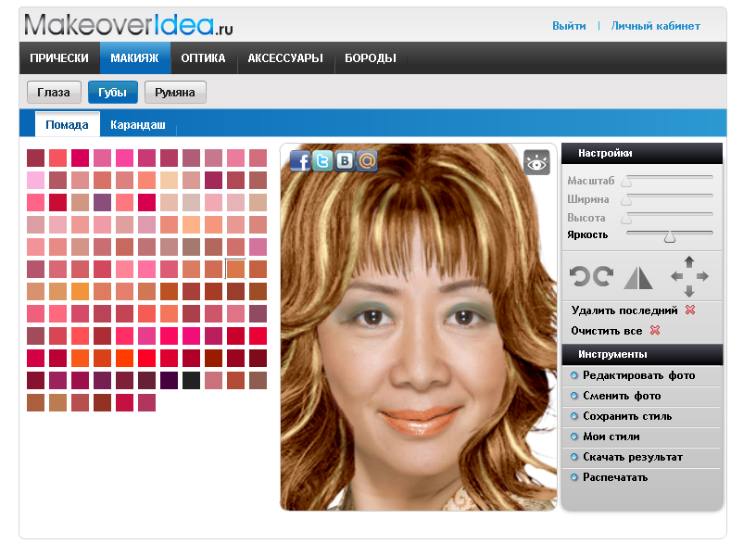Click the Twitter share icon
Image resolution: width=756 pixels, height=544 pixels.
[322, 161]
